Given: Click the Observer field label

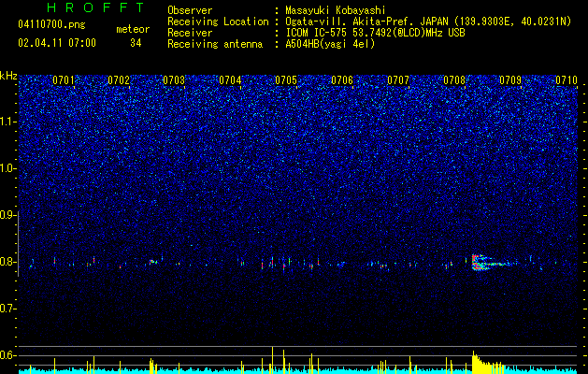Looking at the screenshot, I should (x=190, y=10).
